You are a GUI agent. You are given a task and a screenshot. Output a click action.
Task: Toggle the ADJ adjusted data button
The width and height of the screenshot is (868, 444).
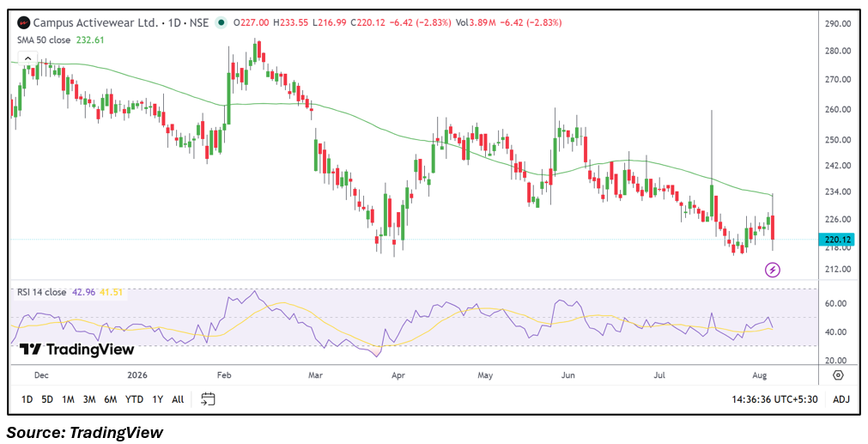[841, 399]
